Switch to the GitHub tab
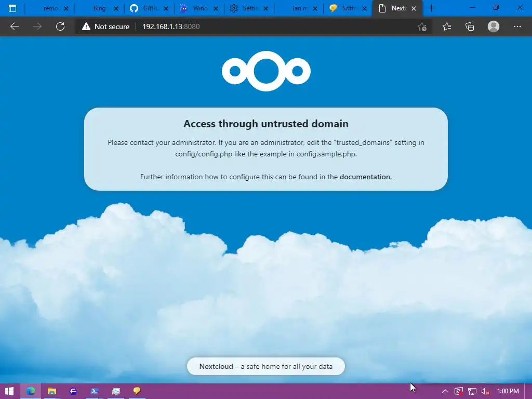Screen dimensions: 532x399 pyautogui.click(x=149, y=8)
